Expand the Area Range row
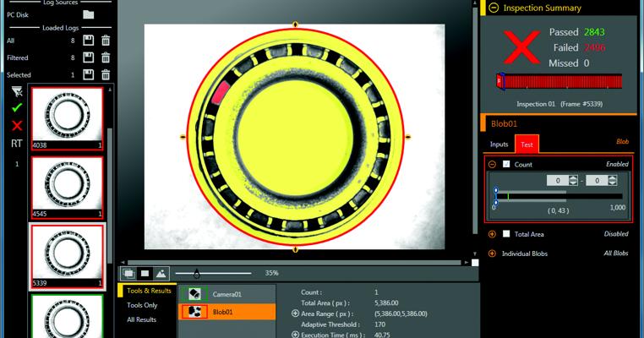This screenshot has width=644, height=338. point(295,313)
